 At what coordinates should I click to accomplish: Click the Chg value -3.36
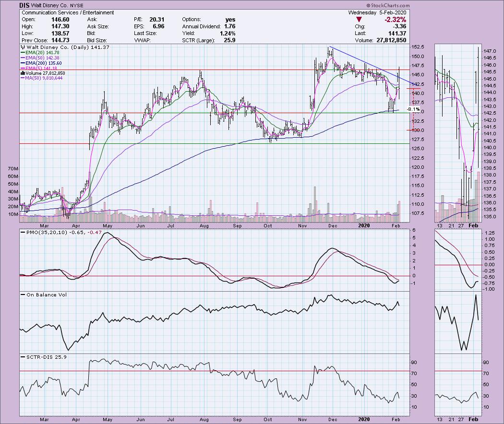(398, 26)
